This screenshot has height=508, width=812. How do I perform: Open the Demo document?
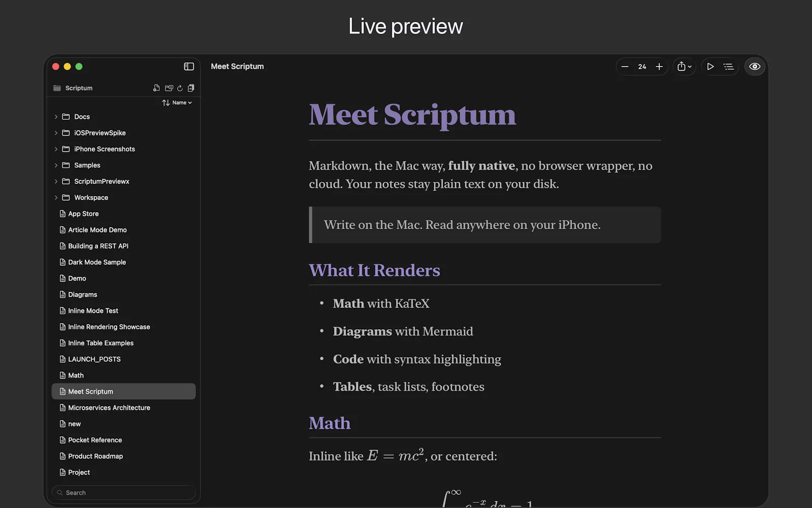click(123, 278)
